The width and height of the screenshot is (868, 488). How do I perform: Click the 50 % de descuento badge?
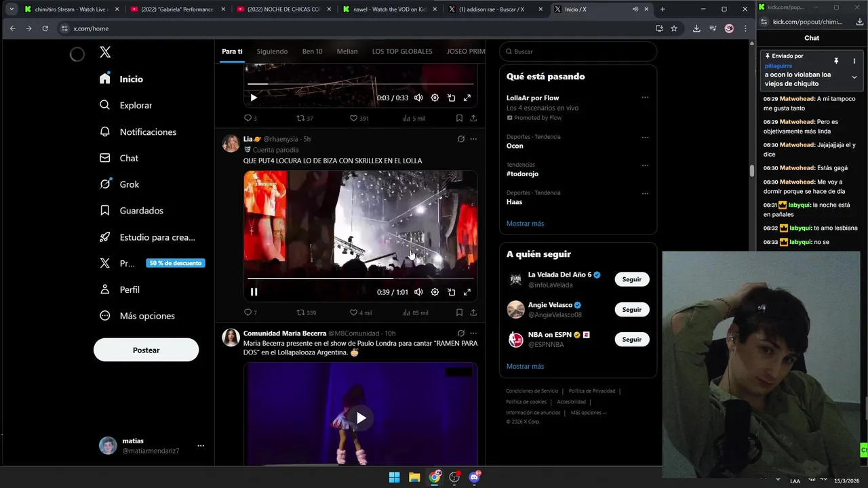176,263
